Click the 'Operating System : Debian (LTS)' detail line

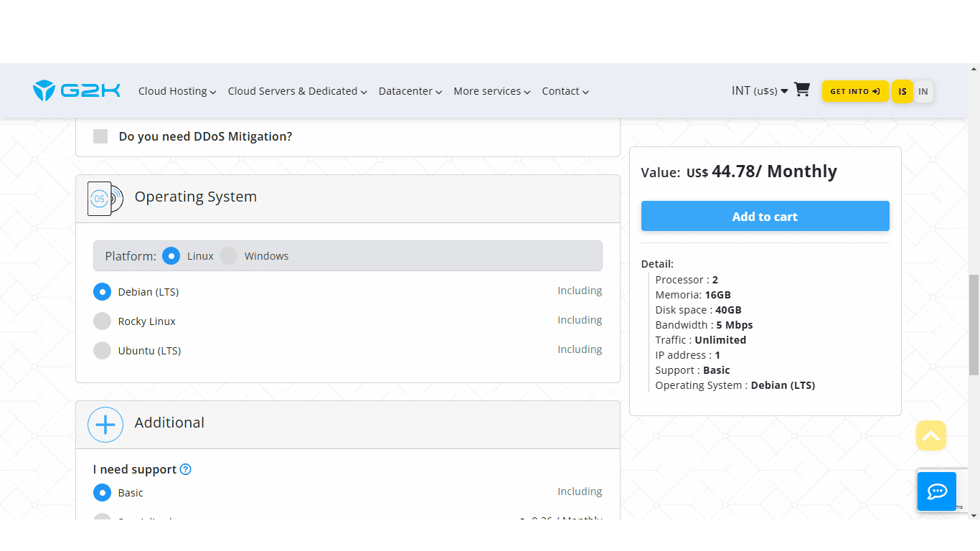coord(735,385)
